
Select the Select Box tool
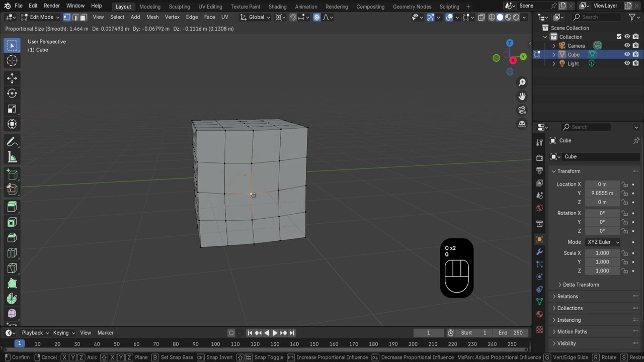click(12, 45)
